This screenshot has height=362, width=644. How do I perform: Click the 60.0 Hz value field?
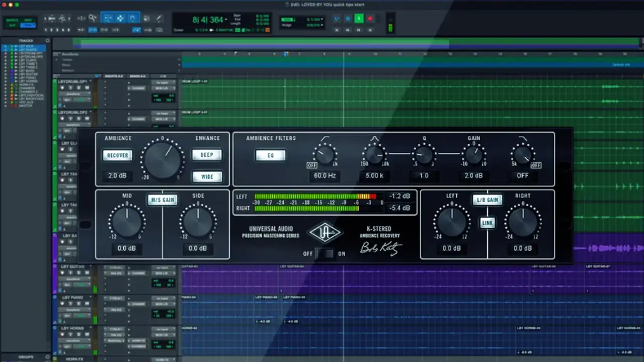click(x=325, y=176)
